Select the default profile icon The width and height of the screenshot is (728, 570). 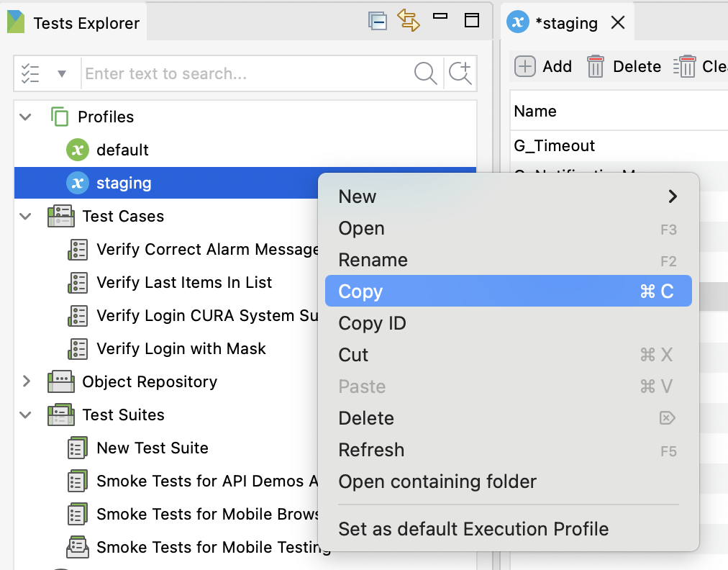[78, 150]
